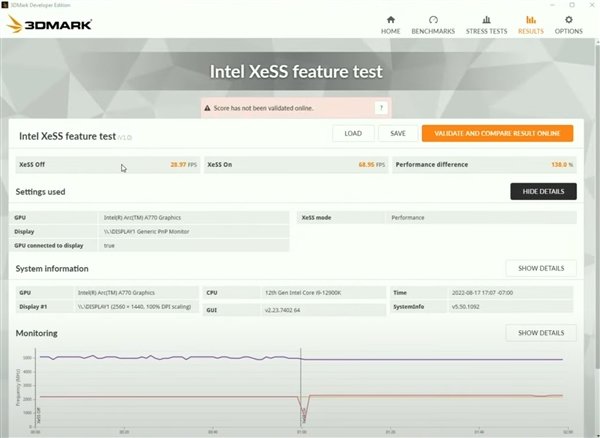Viewport: 600px width, 438px height.
Task: Click the Save button
Action: pyautogui.click(x=398, y=134)
